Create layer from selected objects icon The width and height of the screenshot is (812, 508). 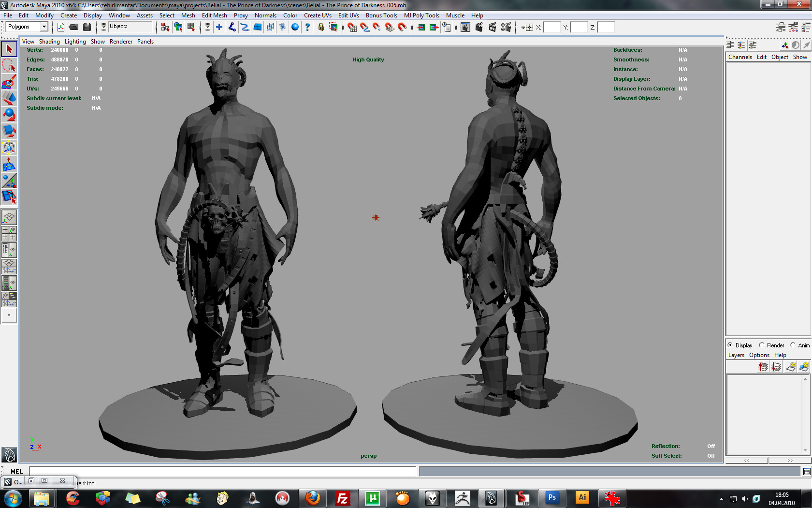[x=804, y=367]
